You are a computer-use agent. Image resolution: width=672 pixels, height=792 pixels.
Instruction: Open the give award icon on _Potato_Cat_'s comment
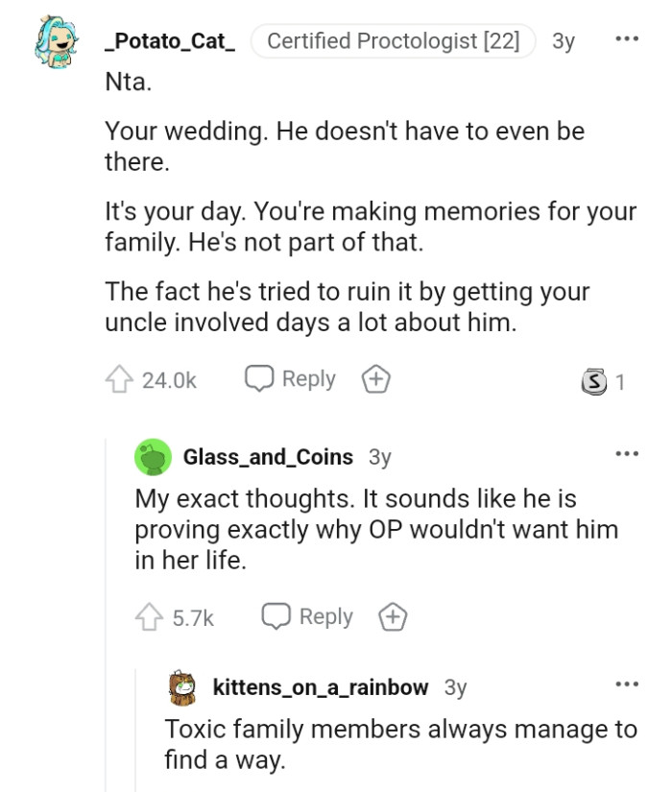tap(375, 379)
